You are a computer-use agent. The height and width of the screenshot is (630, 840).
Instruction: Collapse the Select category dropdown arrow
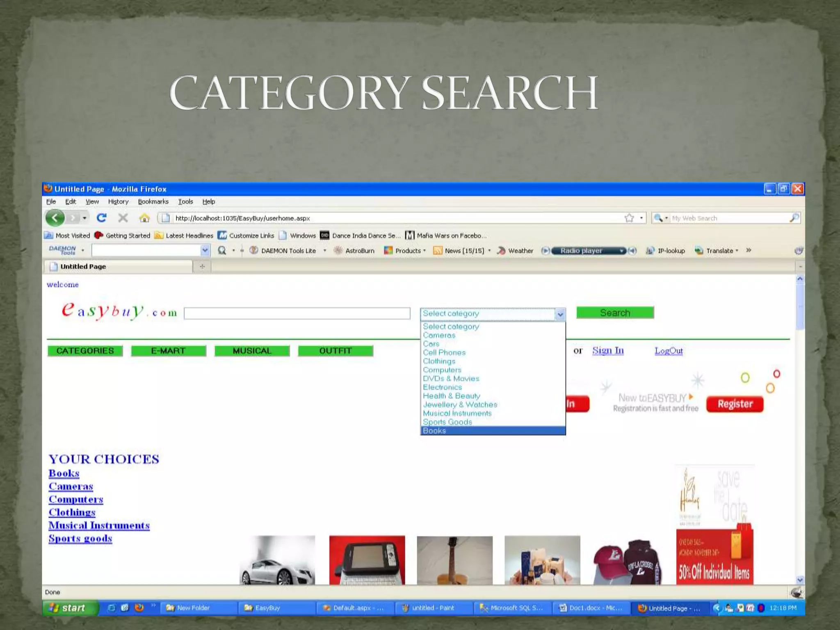[560, 314]
